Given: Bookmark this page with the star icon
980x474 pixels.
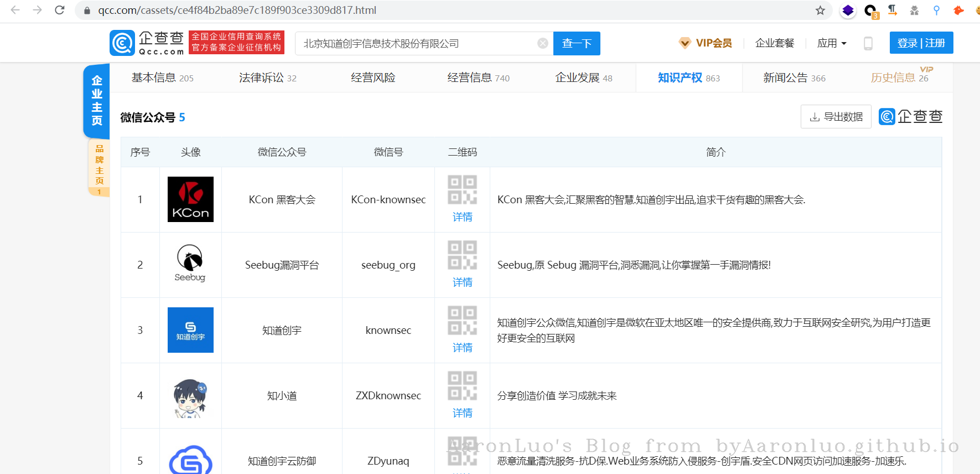Looking at the screenshot, I should pos(820,10).
